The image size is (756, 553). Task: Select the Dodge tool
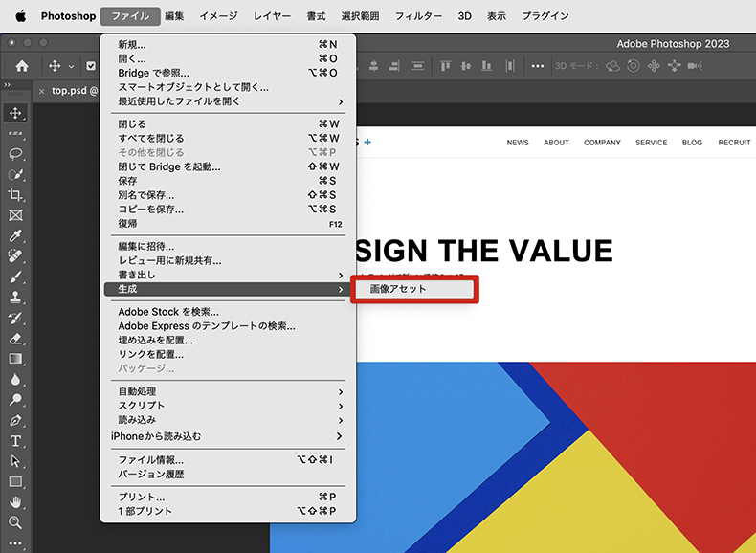(x=15, y=400)
